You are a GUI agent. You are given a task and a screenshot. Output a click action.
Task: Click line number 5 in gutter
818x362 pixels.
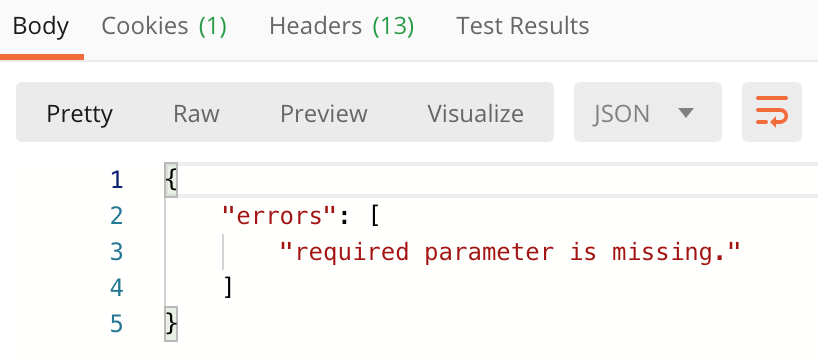[117, 324]
